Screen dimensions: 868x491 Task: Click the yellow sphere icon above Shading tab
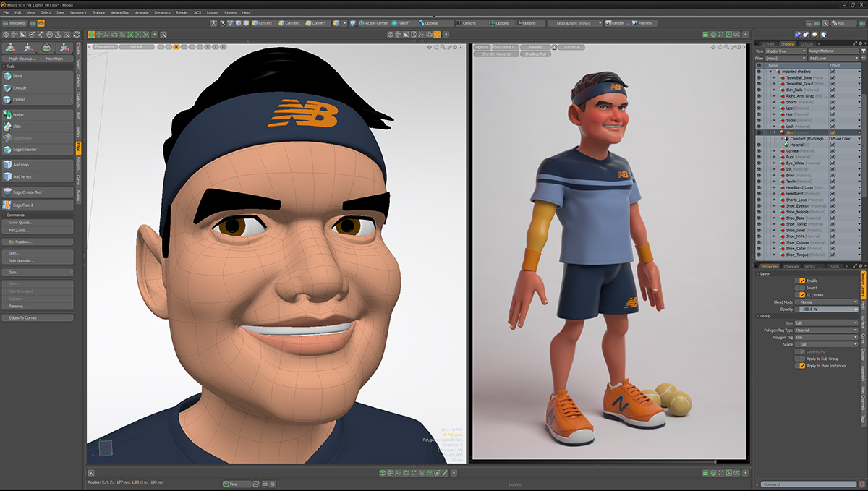click(815, 34)
